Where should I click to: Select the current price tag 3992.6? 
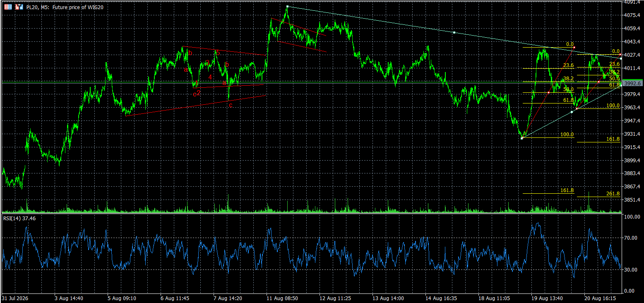tap(632, 83)
